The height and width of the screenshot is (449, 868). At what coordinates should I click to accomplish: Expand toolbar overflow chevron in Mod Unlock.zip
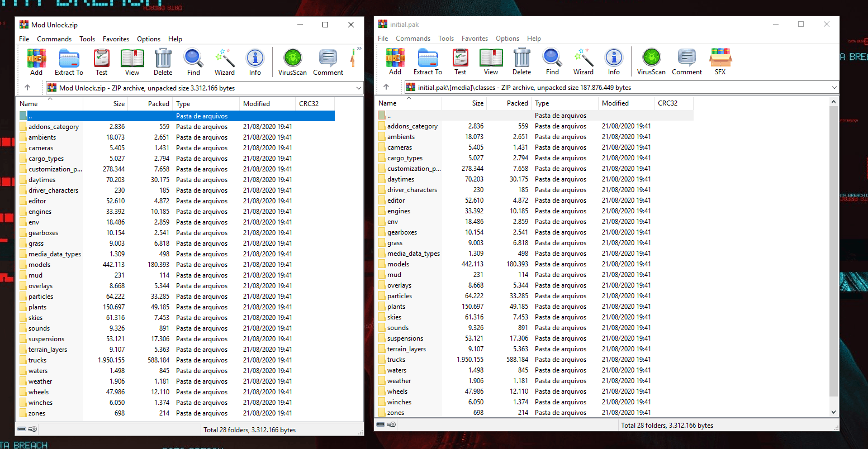pos(359,49)
